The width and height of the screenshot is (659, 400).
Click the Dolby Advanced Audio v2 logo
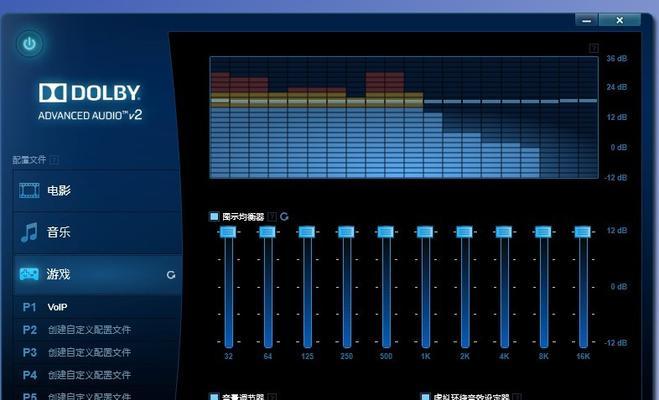90,102
